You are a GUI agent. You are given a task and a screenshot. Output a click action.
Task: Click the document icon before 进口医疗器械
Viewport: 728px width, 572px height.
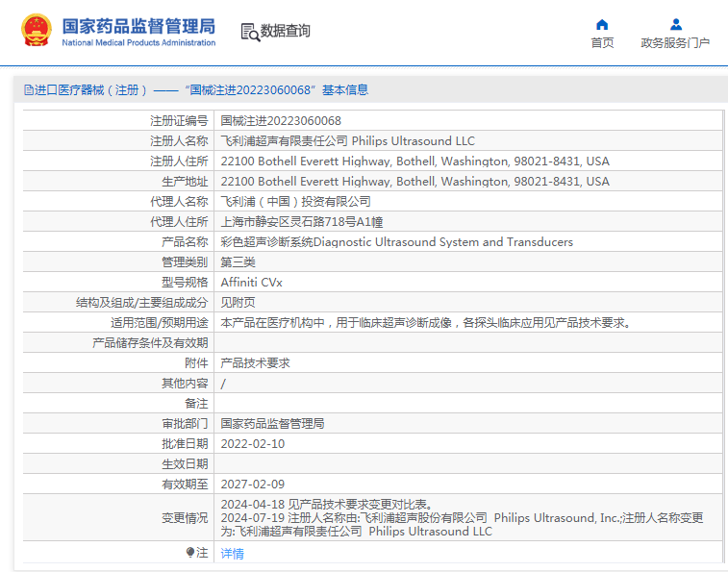(28, 90)
